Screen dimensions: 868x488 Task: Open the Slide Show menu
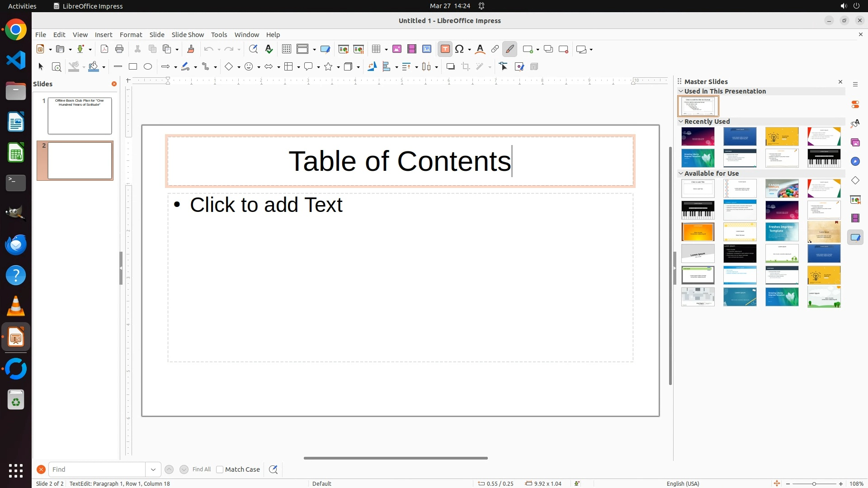click(x=188, y=35)
